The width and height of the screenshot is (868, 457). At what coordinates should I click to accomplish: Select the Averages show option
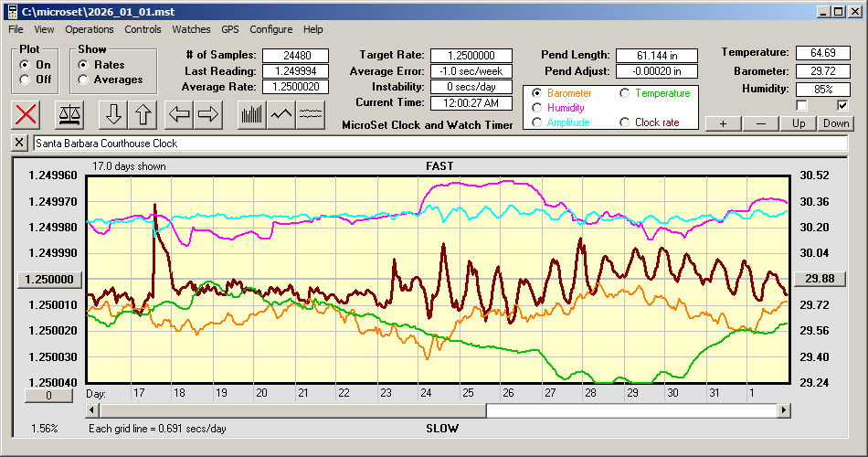pyautogui.click(x=83, y=80)
